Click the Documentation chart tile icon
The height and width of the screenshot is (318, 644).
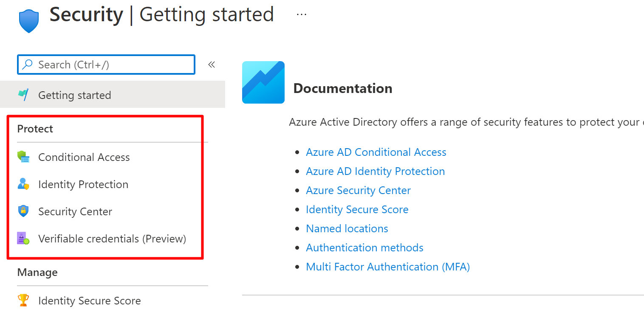[263, 82]
